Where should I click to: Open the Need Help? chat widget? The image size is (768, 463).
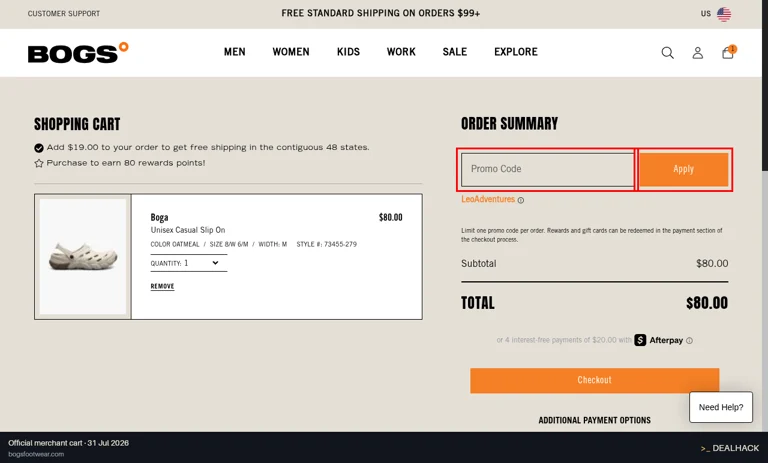tap(720, 407)
